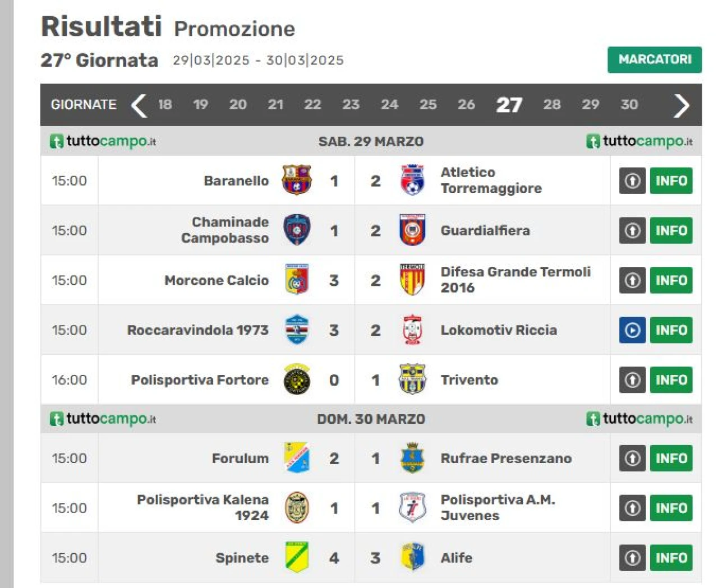
Task: Click the Forulum team crest
Action: tap(297, 457)
